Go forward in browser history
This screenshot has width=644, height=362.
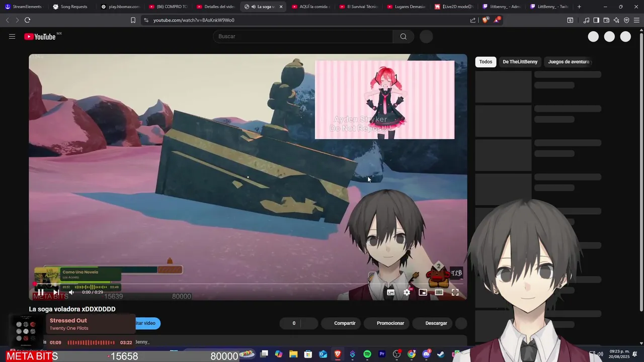click(17, 20)
